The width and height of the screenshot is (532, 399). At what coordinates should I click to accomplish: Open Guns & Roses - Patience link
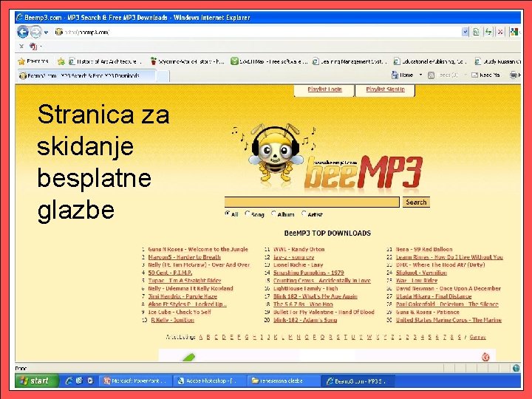428,312
